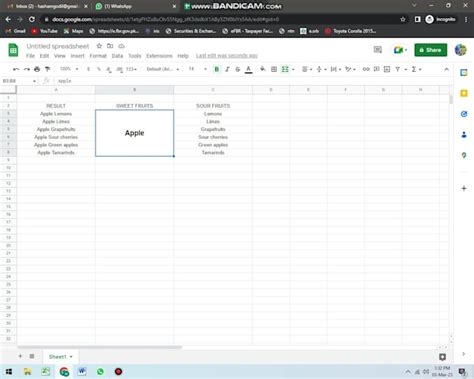The image size is (474, 379).
Task: Click the Undo icon in toolbar
Action: 16,69
